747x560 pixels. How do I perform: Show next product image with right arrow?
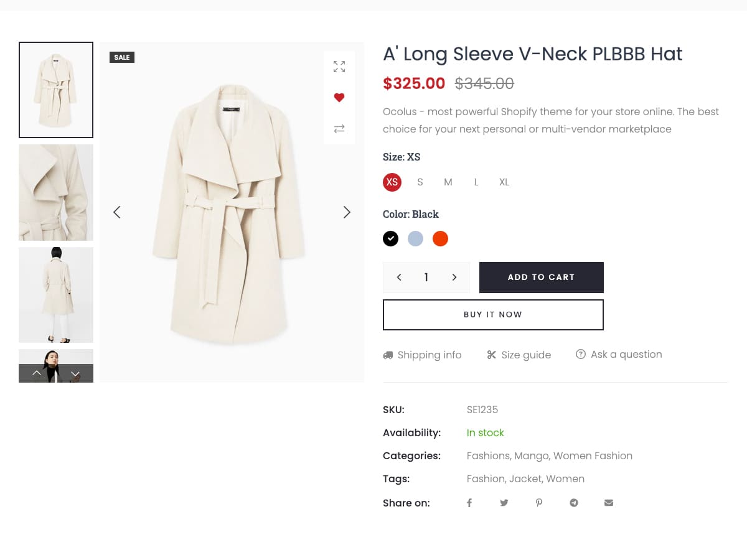click(x=347, y=212)
